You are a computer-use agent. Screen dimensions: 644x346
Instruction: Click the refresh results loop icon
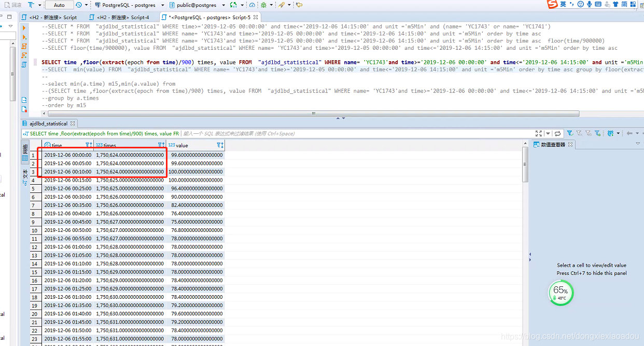click(x=557, y=133)
